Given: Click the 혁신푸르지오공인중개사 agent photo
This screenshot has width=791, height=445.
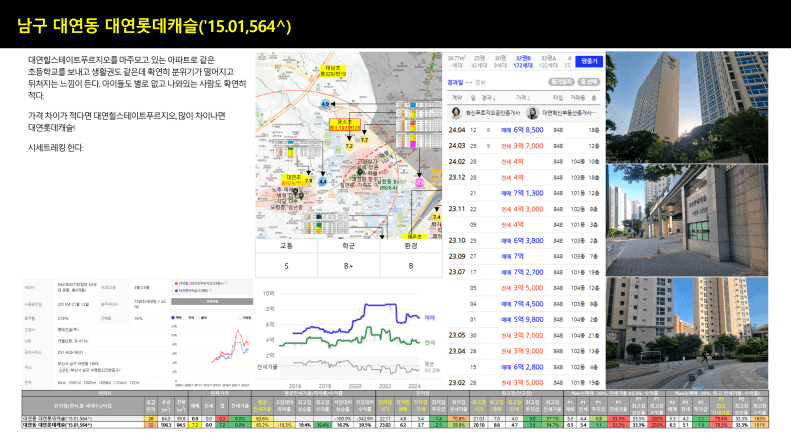Looking at the screenshot, I should click(456, 113).
